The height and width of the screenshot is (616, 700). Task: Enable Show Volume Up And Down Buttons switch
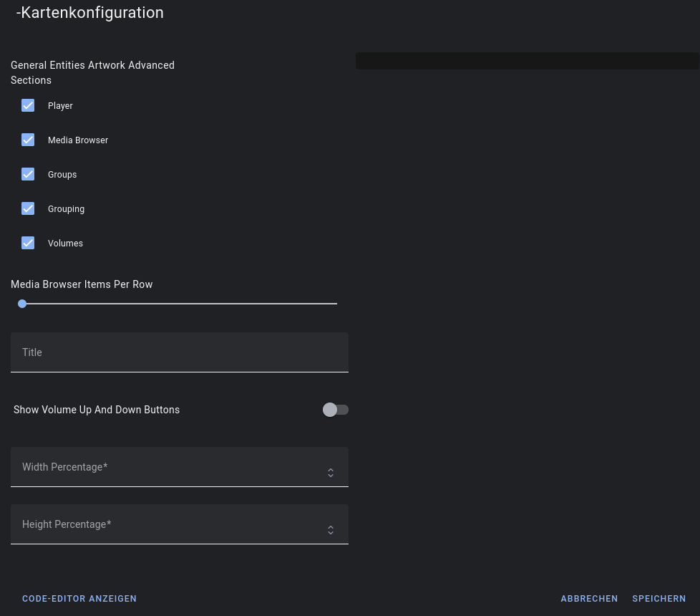point(335,410)
